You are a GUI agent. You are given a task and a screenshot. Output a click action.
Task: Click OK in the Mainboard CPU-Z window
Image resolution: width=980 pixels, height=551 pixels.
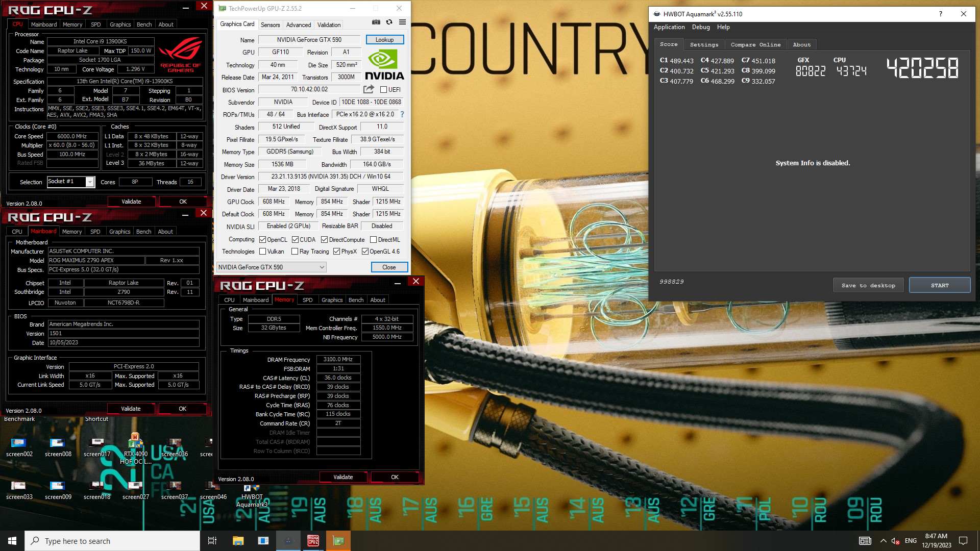click(x=182, y=409)
